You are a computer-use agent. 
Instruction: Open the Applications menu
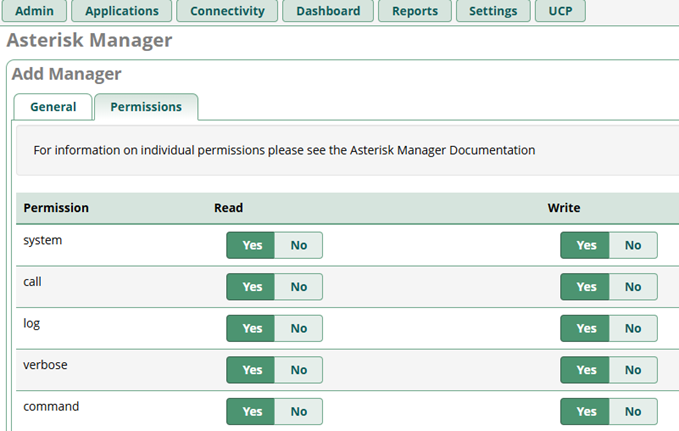(x=122, y=11)
